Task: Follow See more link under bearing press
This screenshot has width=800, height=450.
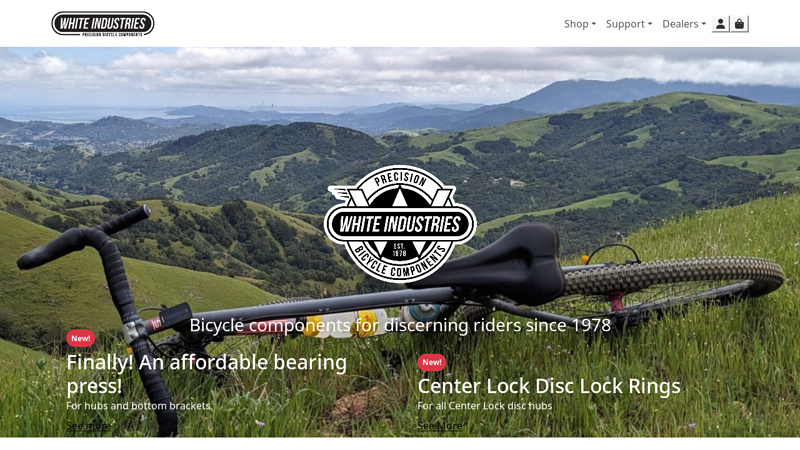Action: (x=88, y=426)
